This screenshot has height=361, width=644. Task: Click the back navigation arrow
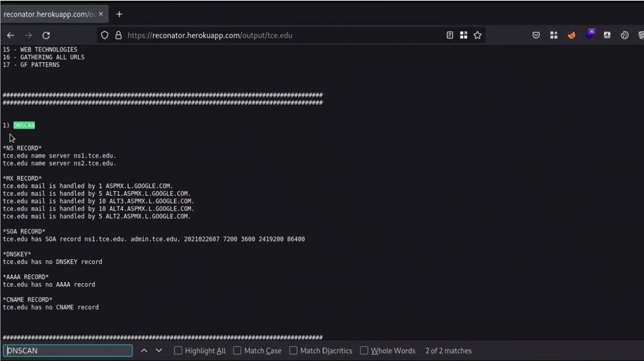click(x=10, y=35)
